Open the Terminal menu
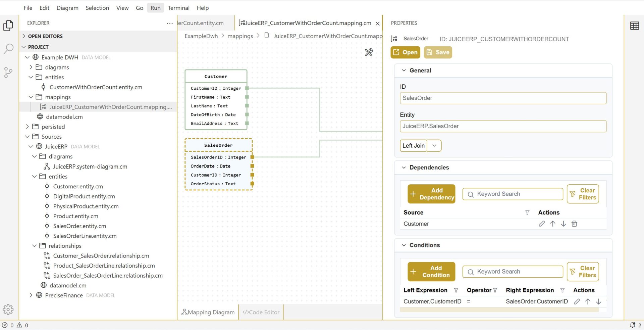644x330 pixels. (178, 8)
